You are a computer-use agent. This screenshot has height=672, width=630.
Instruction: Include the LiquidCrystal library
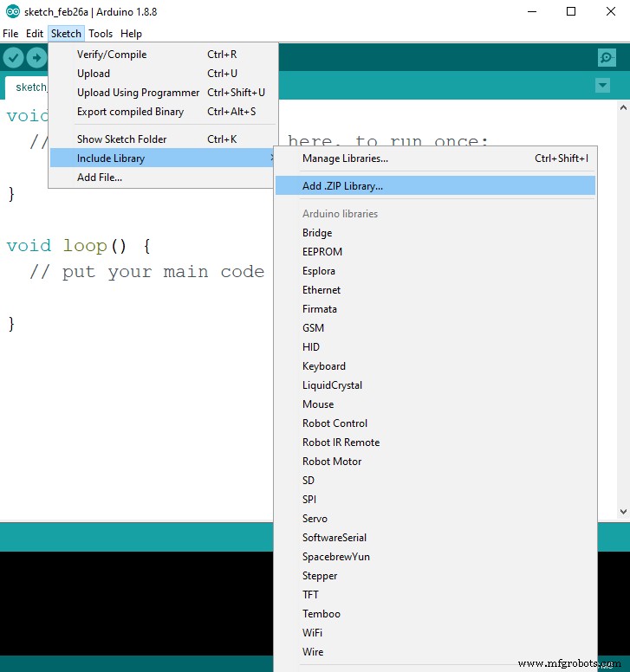click(x=332, y=385)
